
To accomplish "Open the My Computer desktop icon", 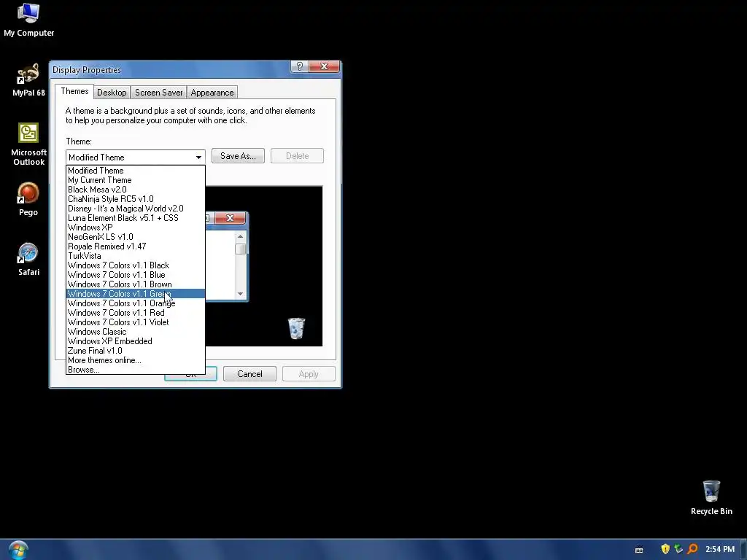I will [28, 20].
